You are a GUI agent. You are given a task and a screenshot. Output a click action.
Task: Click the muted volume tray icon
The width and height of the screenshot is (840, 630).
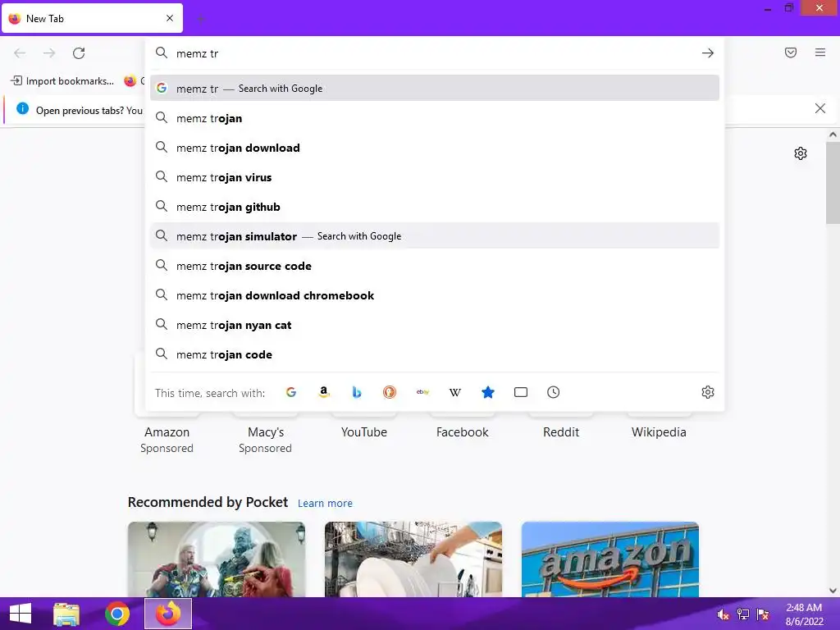pos(723,614)
